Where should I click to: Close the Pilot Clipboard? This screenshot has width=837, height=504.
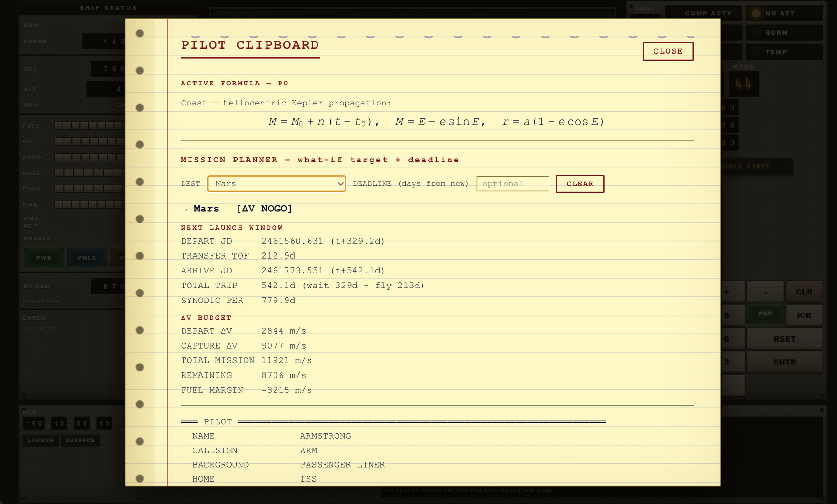(x=668, y=51)
